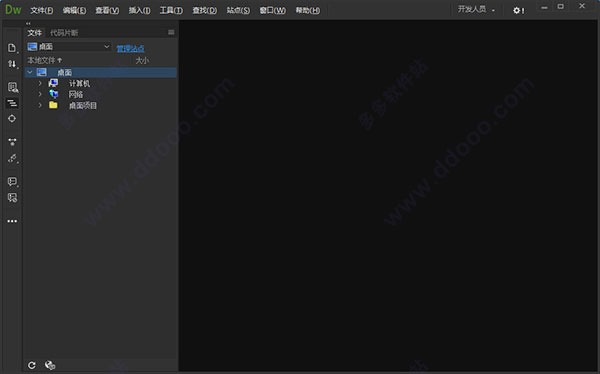Open the View (查看) menu
This screenshot has width=600, height=374.
pos(107,10)
